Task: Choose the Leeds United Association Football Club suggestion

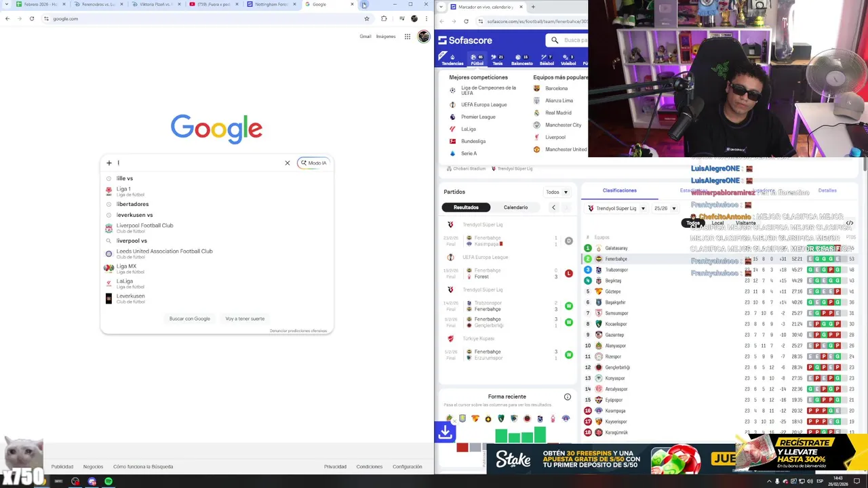Action: pyautogui.click(x=216, y=253)
